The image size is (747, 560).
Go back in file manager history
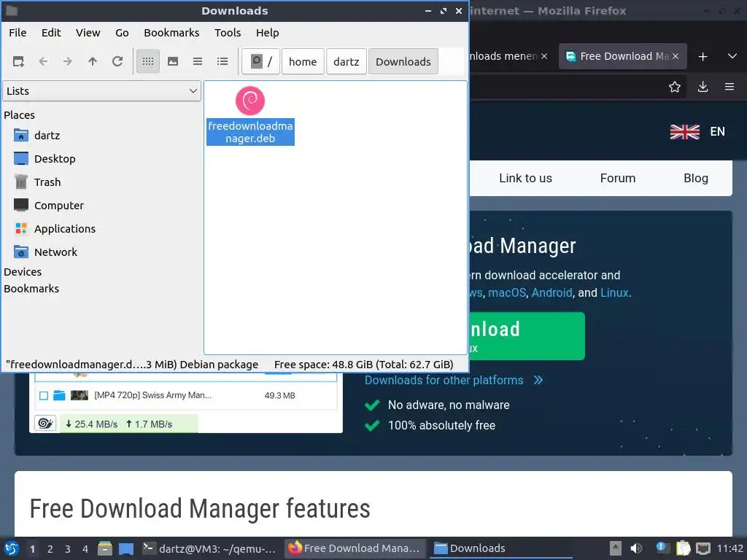point(43,61)
